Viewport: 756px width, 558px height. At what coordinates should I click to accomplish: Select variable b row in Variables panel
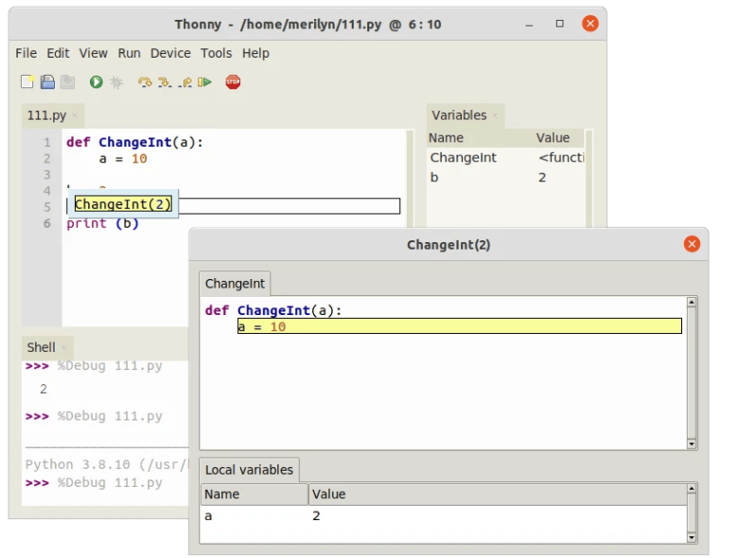point(506,177)
